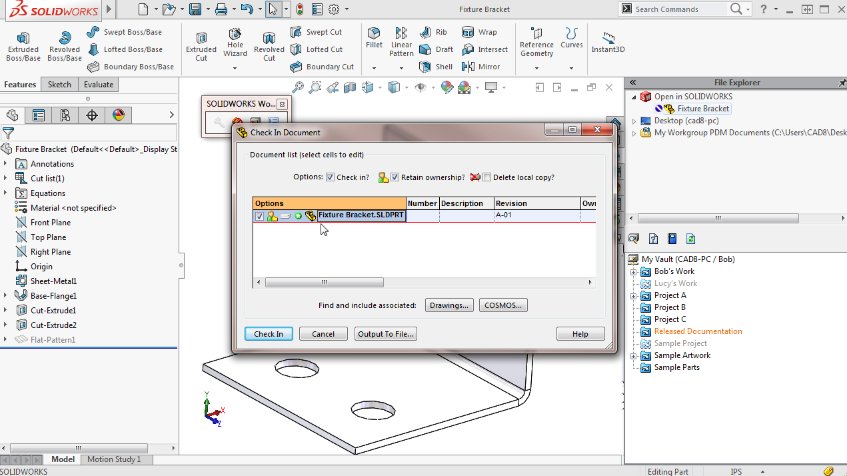Choose the Swept Cut tool

(x=316, y=32)
